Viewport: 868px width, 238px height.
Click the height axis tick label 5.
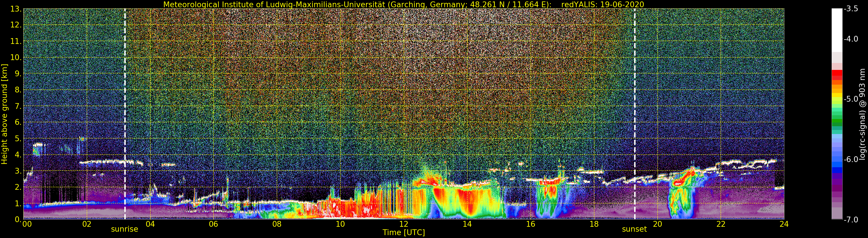pyautogui.click(x=18, y=139)
